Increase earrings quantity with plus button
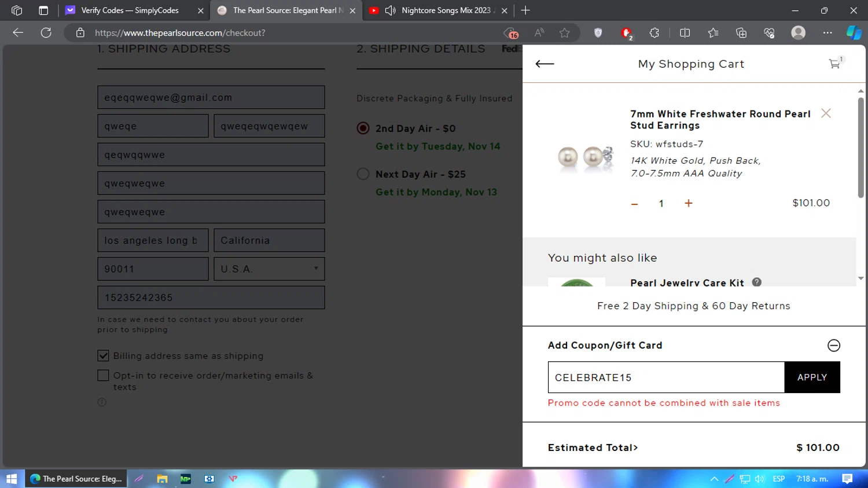868x488 pixels. pos(688,203)
